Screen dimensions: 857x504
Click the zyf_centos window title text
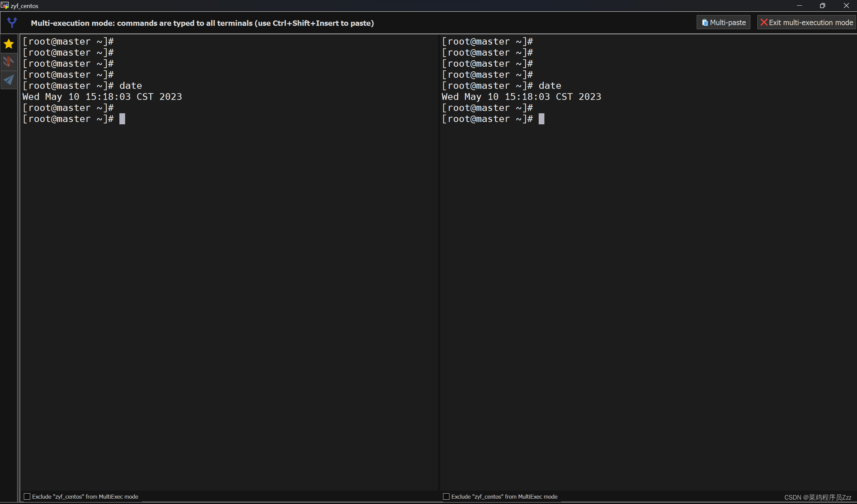(x=24, y=6)
